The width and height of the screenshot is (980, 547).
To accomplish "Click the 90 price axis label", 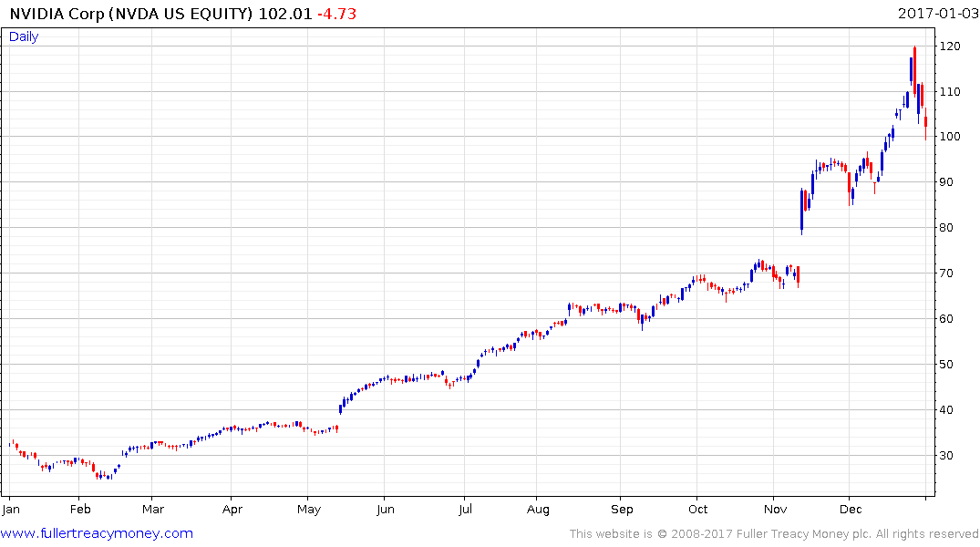I will [x=946, y=182].
